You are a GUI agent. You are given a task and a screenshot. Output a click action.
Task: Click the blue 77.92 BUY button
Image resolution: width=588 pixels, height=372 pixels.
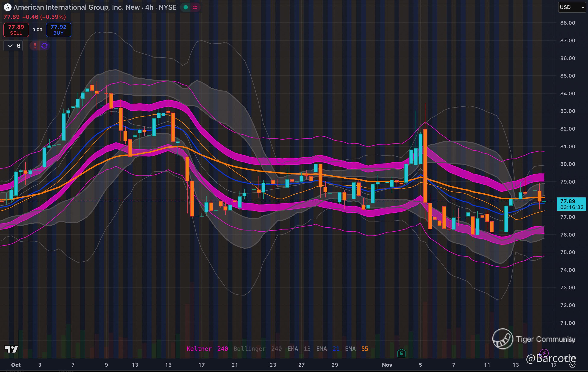(x=59, y=30)
